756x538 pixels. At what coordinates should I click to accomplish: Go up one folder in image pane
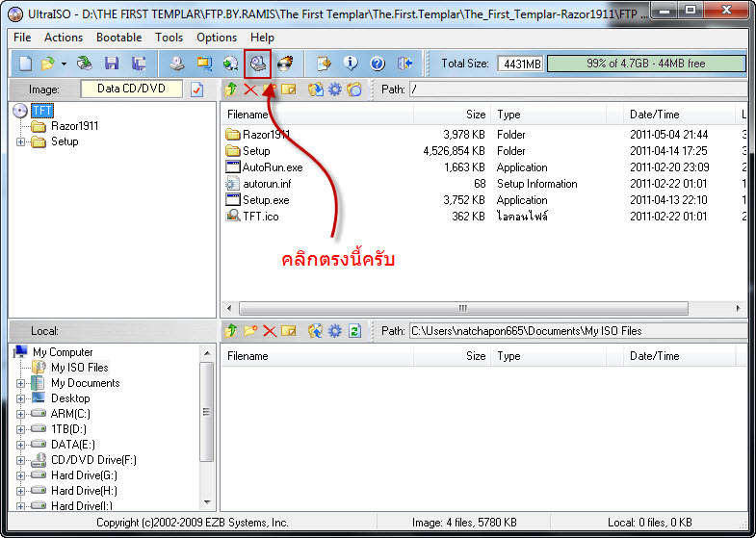tap(231, 90)
